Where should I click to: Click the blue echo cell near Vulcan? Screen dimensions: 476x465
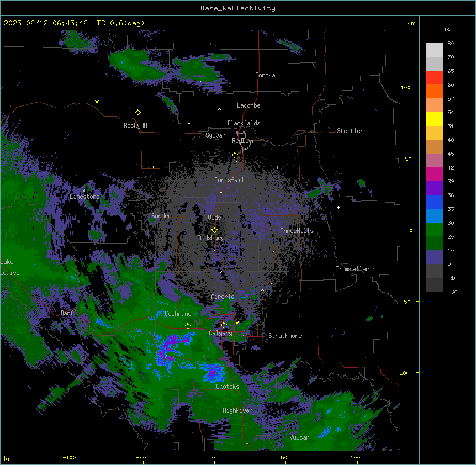click(326, 432)
